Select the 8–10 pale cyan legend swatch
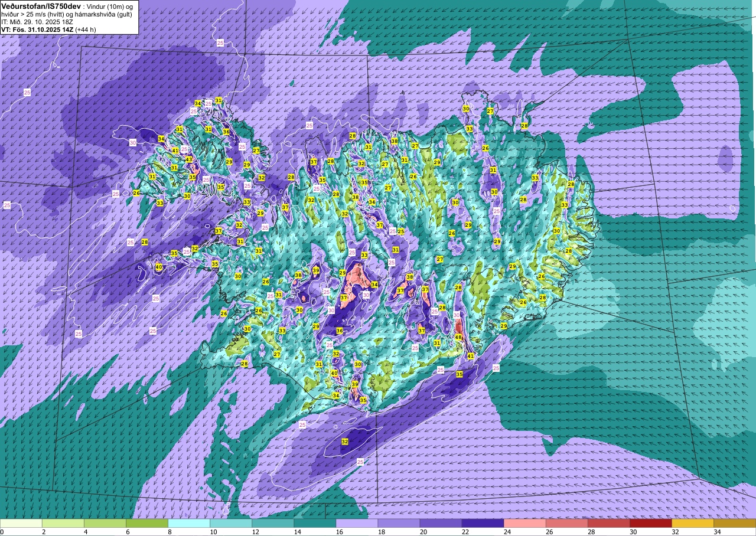Image resolution: width=756 pixels, height=536 pixels. click(189, 523)
